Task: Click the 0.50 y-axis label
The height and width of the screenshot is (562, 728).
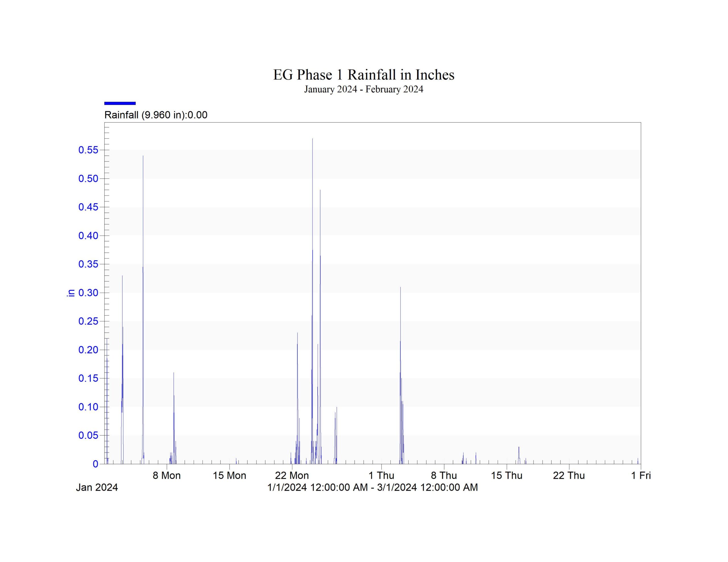Action: (x=88, y=178)
